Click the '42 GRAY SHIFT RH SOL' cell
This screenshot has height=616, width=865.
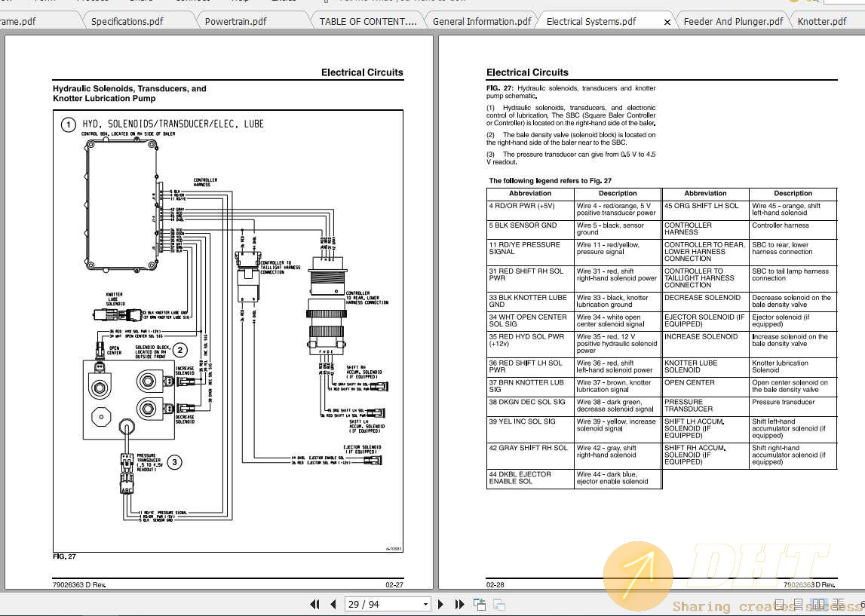[x=530, y=455]
